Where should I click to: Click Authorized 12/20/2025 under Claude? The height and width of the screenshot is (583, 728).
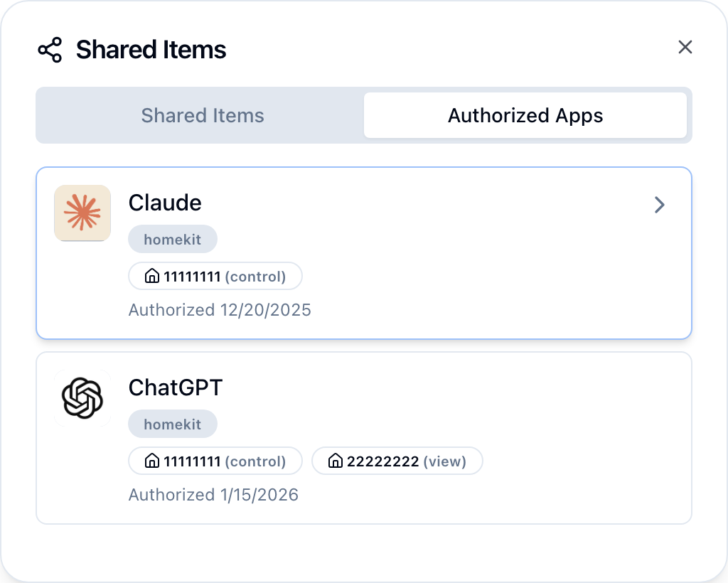pos(220,310)
